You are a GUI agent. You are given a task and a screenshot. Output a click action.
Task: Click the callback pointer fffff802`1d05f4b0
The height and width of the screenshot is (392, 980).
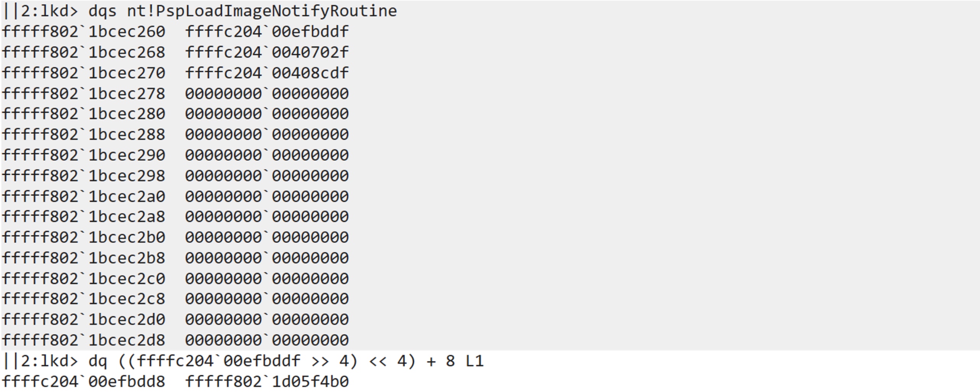click(267, 382)
